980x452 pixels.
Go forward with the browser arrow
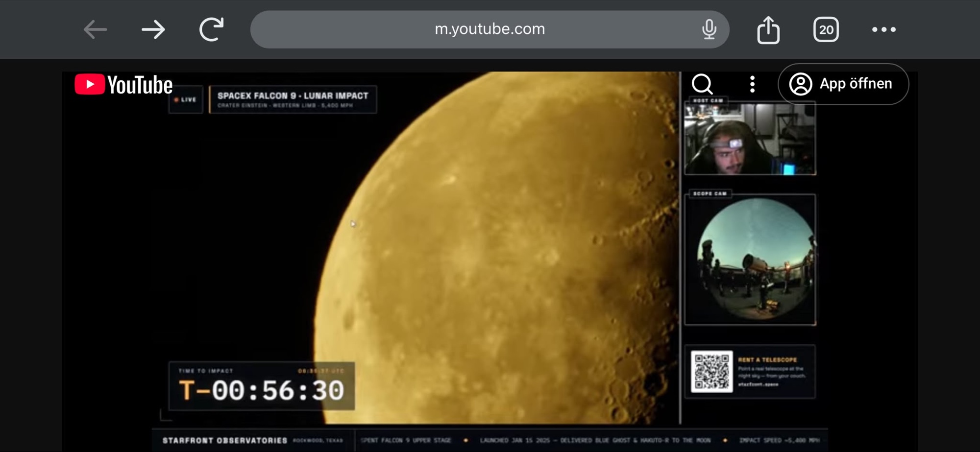153,30
